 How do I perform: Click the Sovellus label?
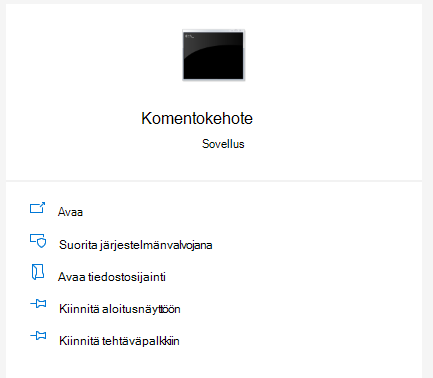[x=223, y=144]
